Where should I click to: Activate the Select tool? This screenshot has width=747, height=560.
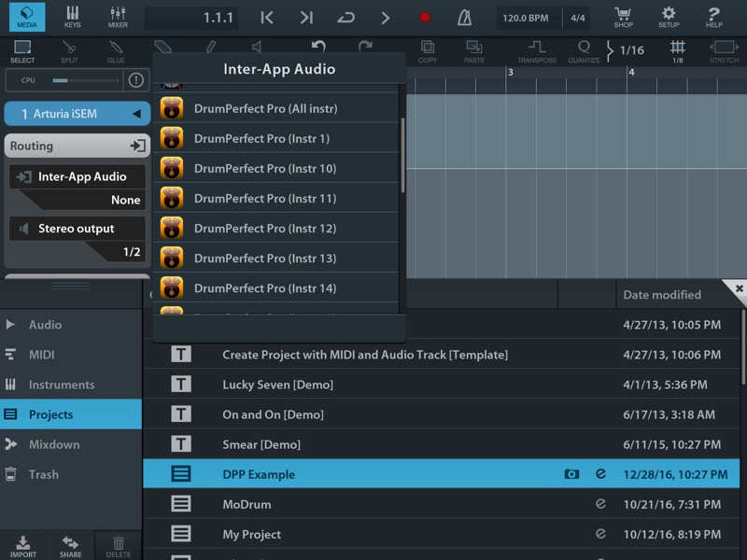22,51
